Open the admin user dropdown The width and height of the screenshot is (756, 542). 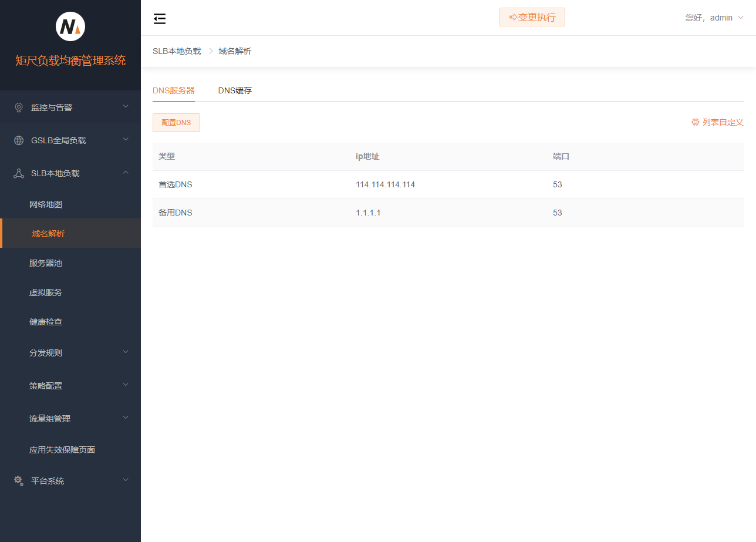tap(714, 18)
